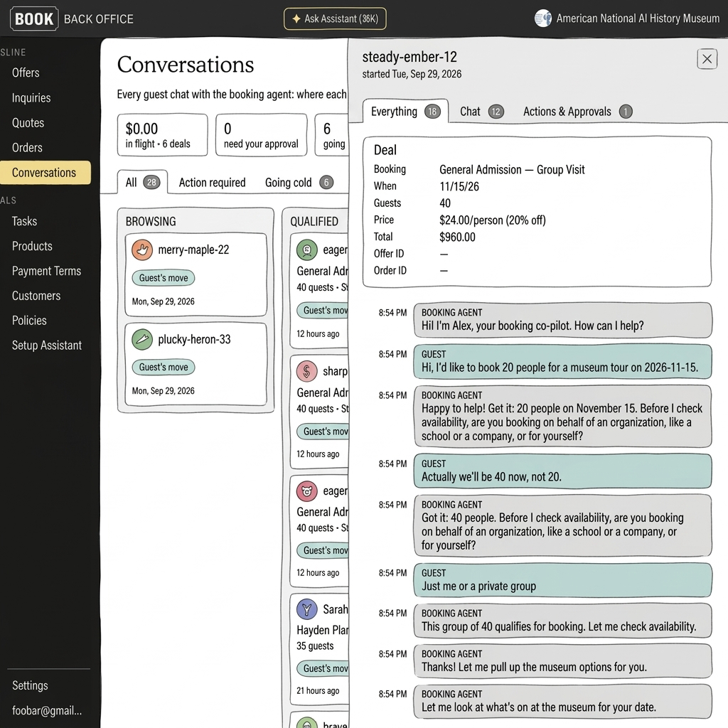Click message Let me look at what's on
This screenshot has height=728, width=728.
click(x=563, y=702)
